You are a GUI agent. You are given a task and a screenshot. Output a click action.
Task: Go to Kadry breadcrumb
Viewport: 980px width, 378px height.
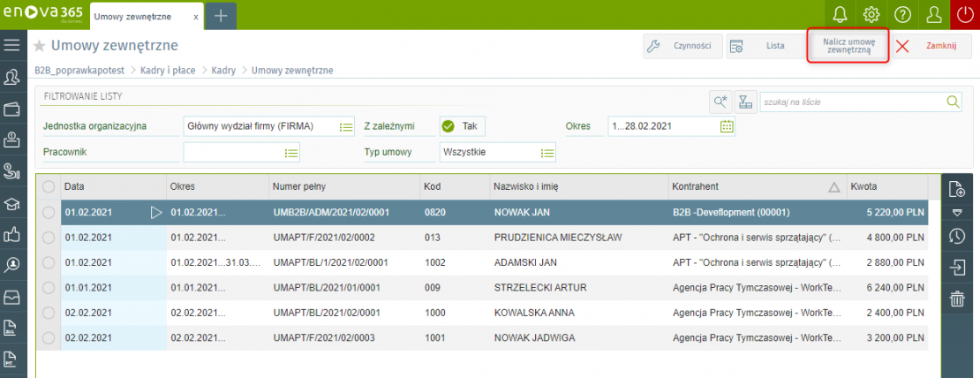pos(223,71)
